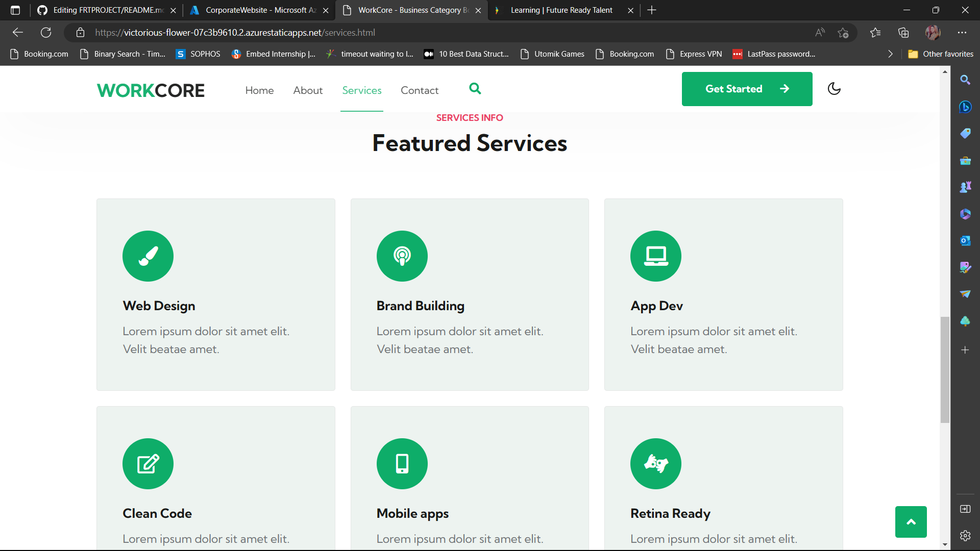Toggle the sidebar panel open
The image size is (980, 551).
point(966,509)
